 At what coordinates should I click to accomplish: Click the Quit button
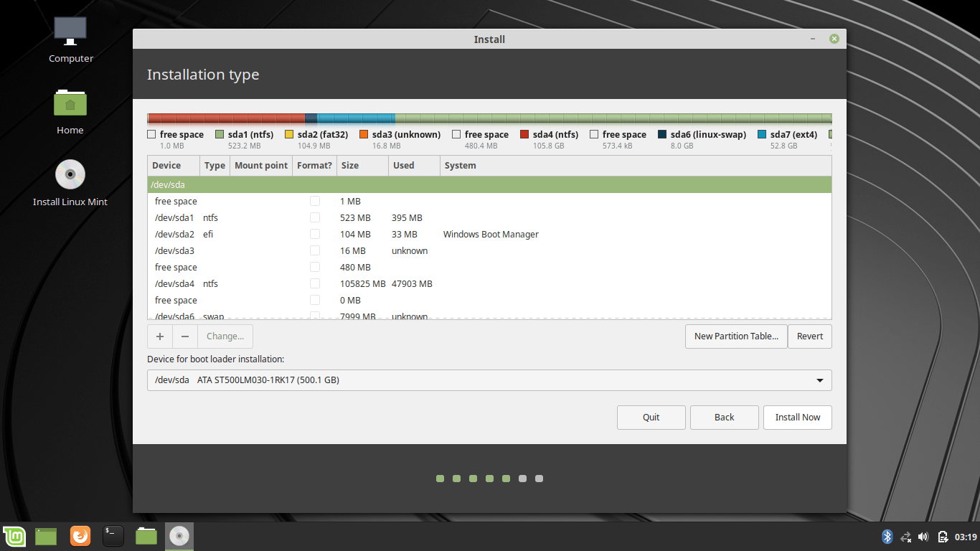[651, 418]
